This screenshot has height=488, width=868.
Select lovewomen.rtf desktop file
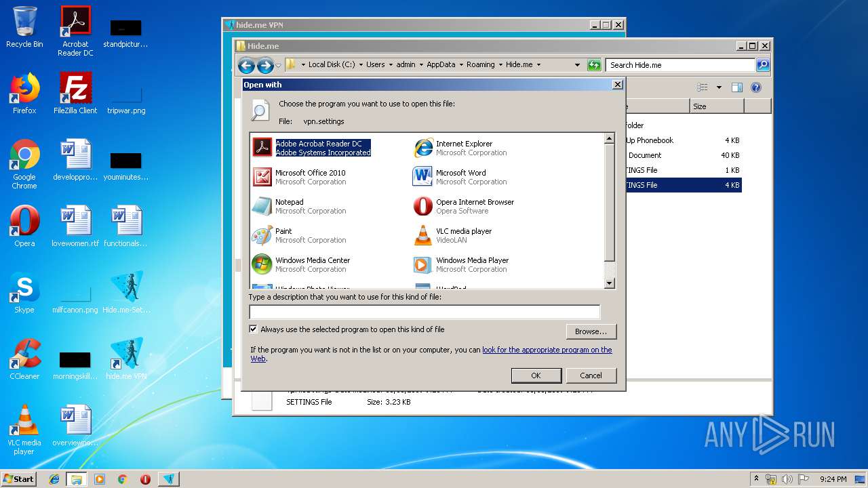click(x=75, y=226)
